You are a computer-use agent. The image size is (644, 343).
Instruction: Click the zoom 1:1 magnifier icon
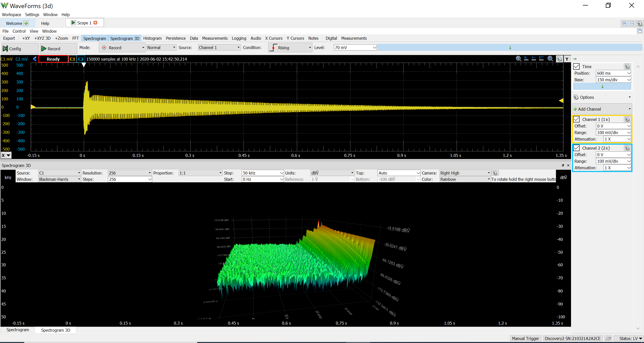[518, 59]
